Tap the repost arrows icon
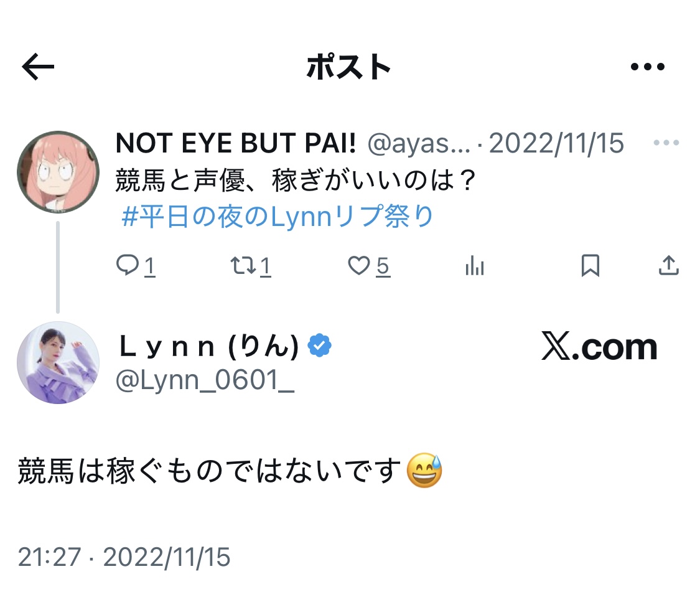Image resolution: width=700 pixels, height=602 pixels. 243,266
